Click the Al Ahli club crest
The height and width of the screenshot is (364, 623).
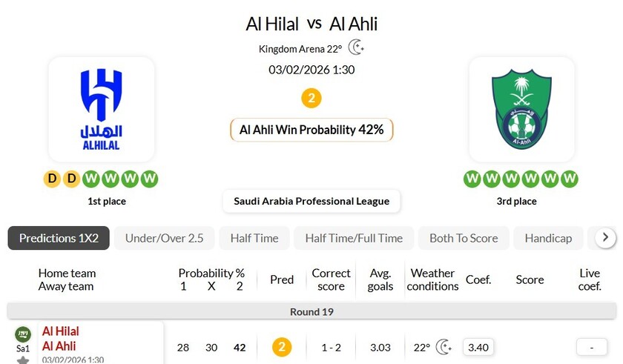521,108
